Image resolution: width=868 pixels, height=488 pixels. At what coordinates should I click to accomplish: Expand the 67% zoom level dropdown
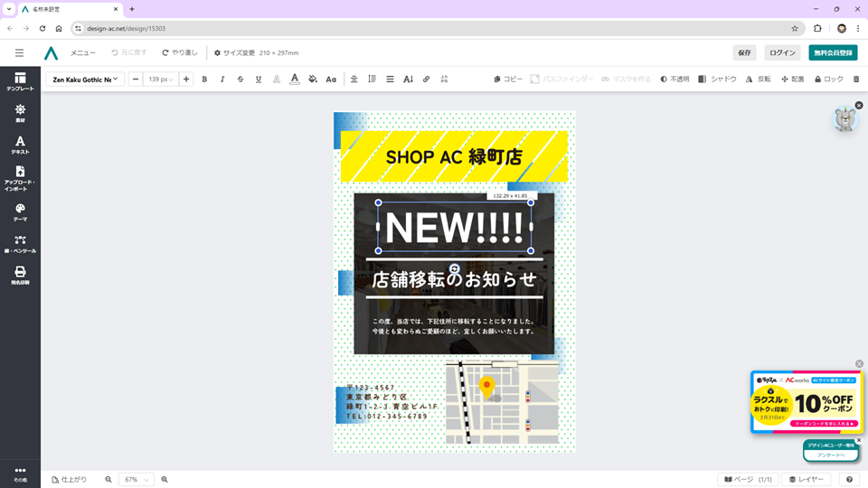tap(137, 479)
